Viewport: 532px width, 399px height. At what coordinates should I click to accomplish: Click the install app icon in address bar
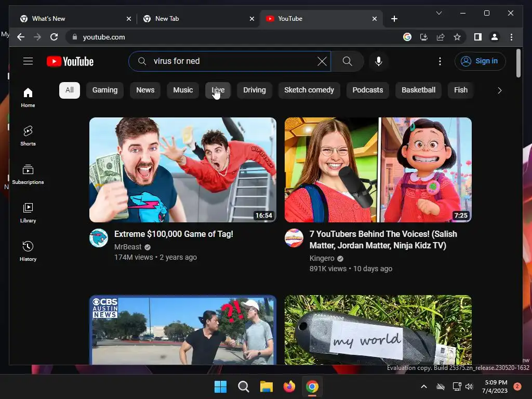tap(424, 37)
